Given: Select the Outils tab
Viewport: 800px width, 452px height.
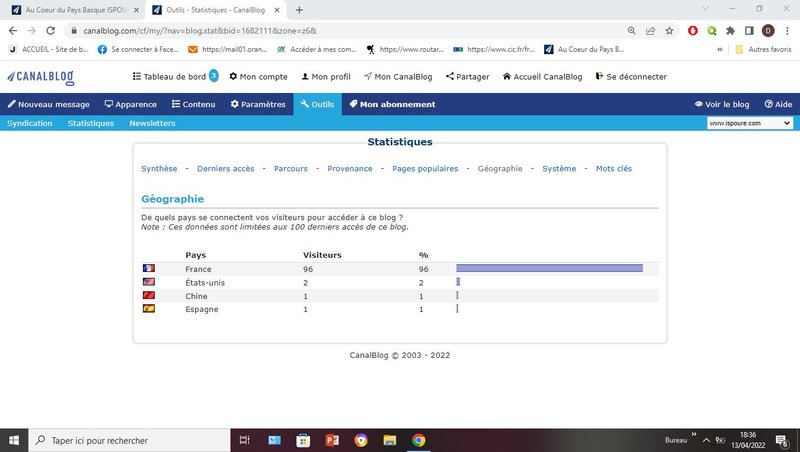Looking at the screenshot, I should click(x=317, y=104).
